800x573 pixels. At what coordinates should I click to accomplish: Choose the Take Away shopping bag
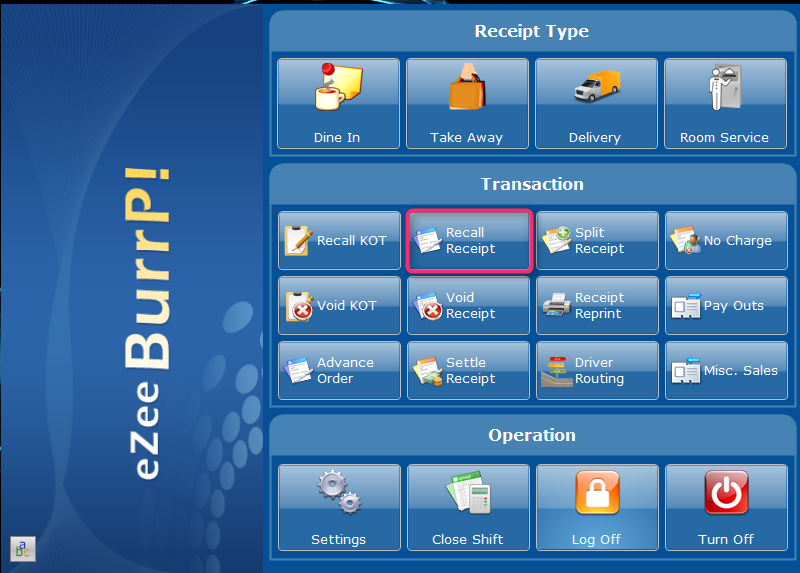point(467,104)
